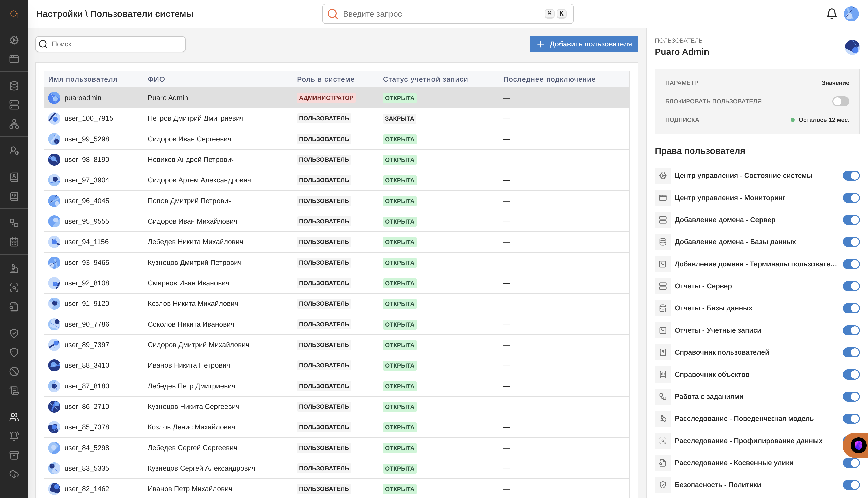The height and width of the screenshot is (498, 868).
Task: Open the database icon in sidebar
Action: pyautogui.click(x=14, y=86)
